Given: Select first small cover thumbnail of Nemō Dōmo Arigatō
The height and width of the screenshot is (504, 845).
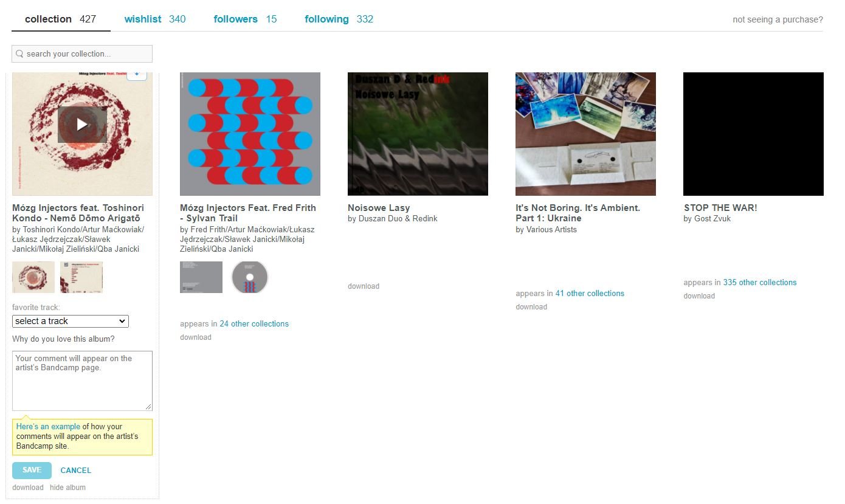Looking at the screenshot, I should point(33,277).
